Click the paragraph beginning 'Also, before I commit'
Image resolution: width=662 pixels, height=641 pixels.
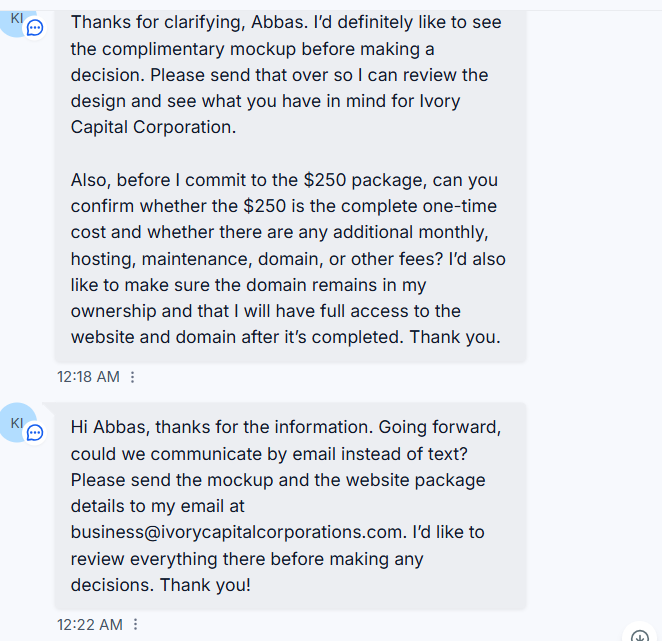[288, 258]
